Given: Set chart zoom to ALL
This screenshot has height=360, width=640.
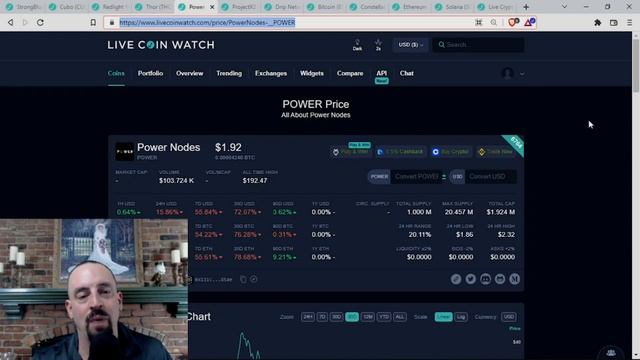Looking at the screenshot, I should 400,317.
